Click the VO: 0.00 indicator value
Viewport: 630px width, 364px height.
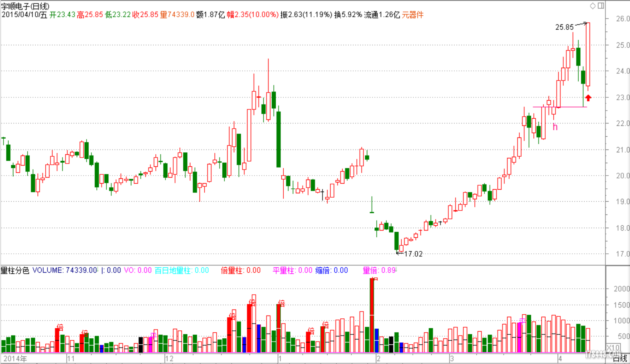pyautogui.click(x=138, y=270)
